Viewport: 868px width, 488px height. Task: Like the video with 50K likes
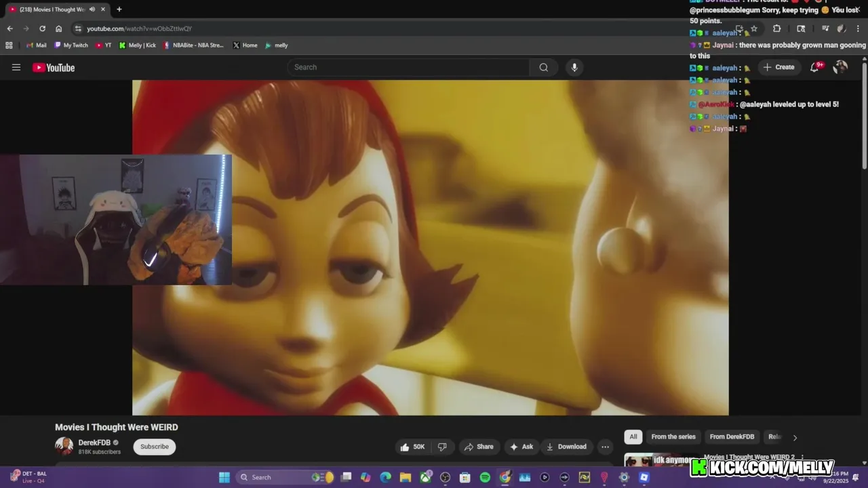[x=412, y=447]
